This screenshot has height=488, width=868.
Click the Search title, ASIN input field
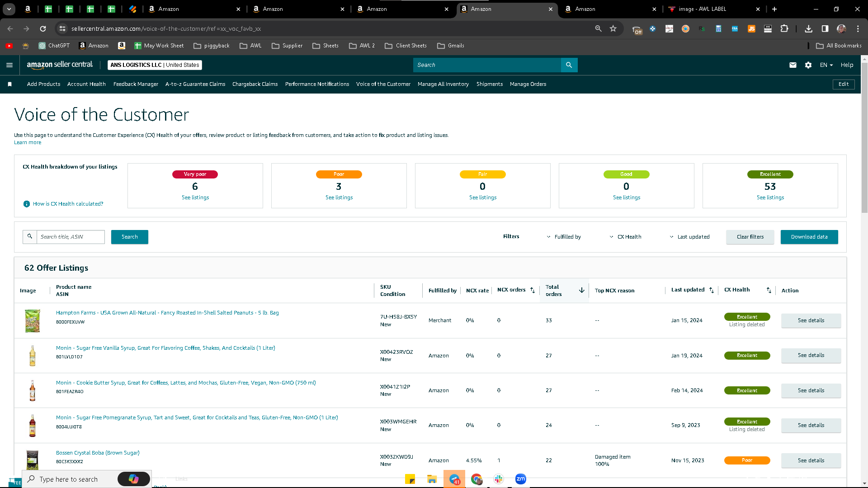pyautogui.click(x=71, y=237)
